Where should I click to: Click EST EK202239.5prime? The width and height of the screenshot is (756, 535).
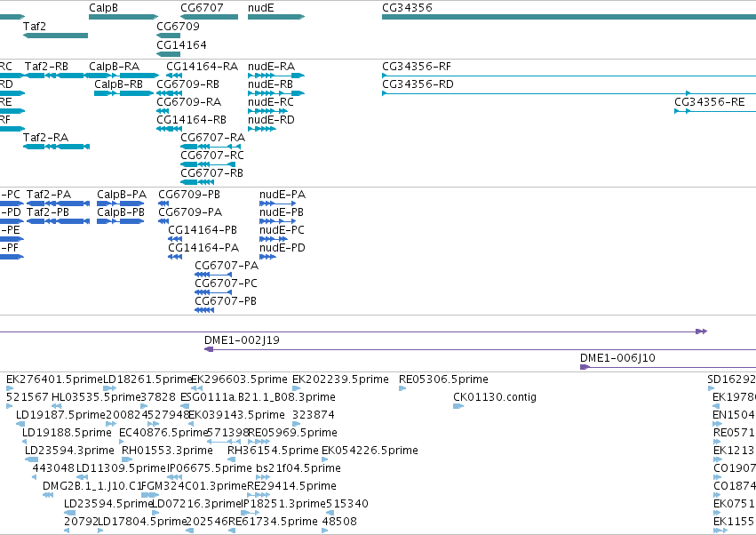(x=340, y=379)
